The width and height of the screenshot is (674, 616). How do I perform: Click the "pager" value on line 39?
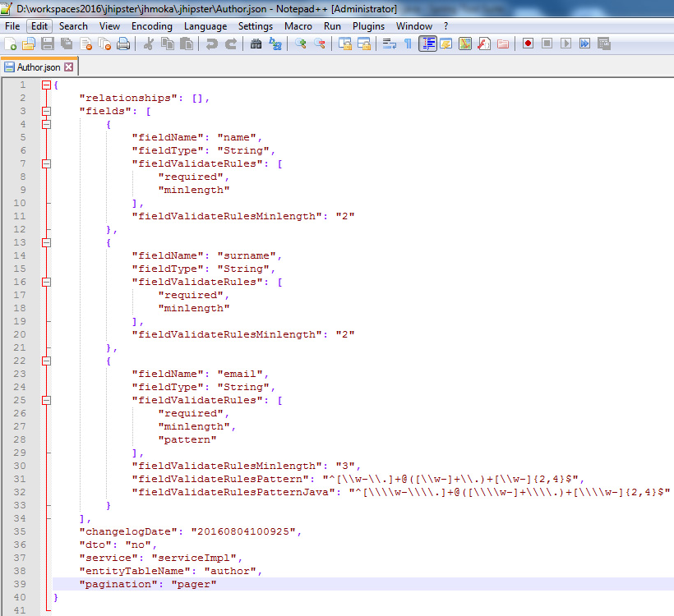194,584
